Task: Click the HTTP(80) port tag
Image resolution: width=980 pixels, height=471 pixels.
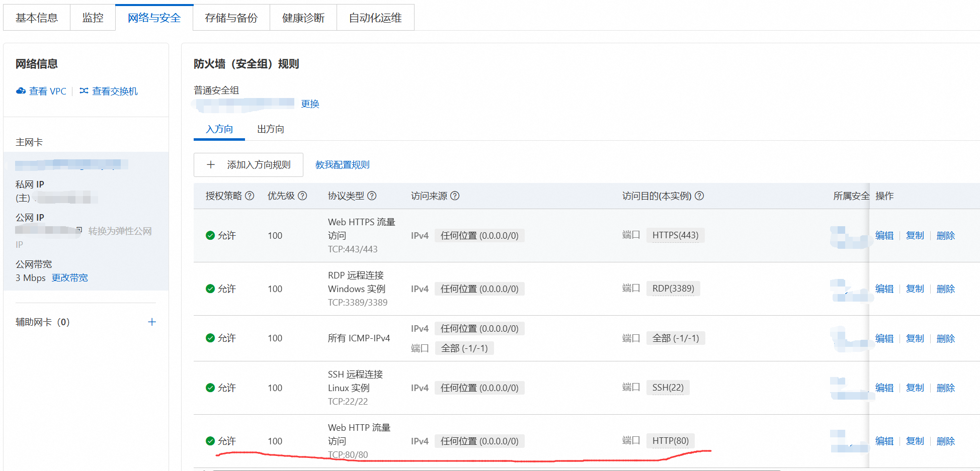Action: [671, 441]
